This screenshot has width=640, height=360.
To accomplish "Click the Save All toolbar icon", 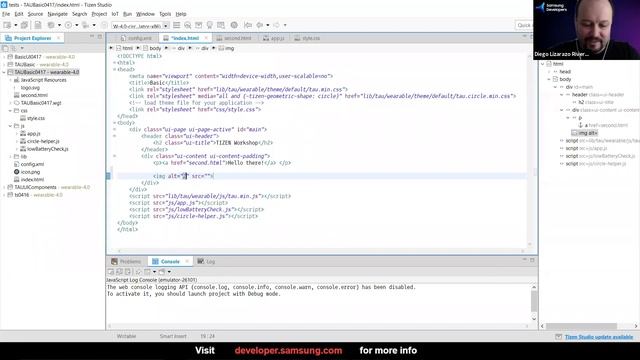I will pos(24,25).
